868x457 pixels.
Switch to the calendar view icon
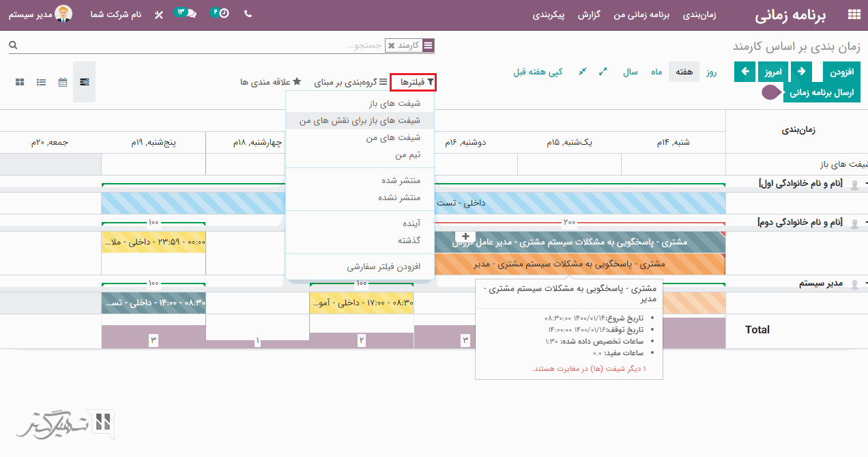63,82
